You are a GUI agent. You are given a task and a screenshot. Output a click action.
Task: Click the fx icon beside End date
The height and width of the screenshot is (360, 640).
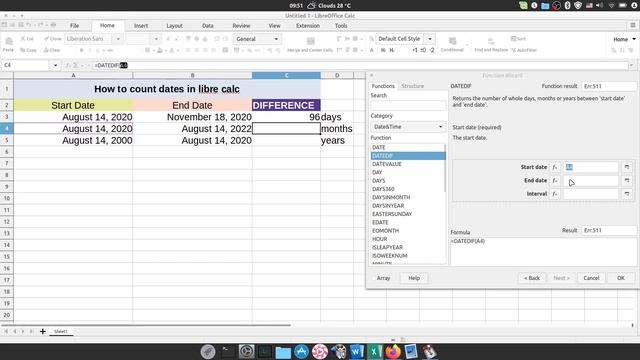(x=554, y=180)
